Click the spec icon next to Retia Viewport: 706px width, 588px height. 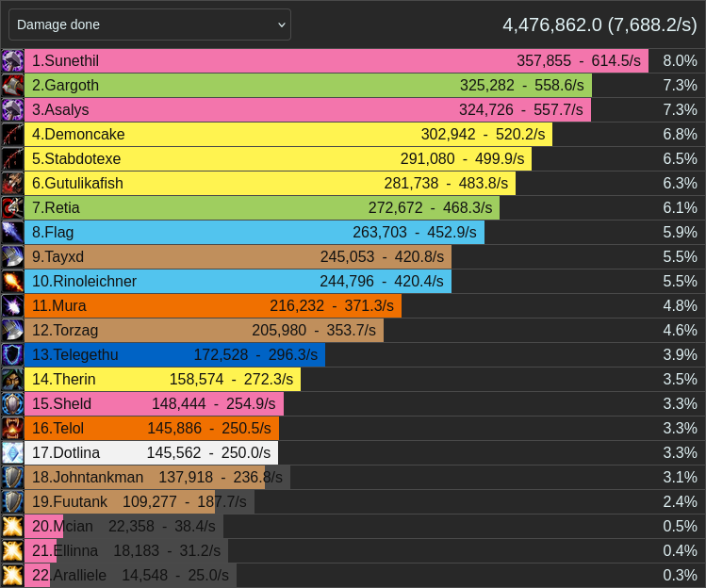(12, 207)
